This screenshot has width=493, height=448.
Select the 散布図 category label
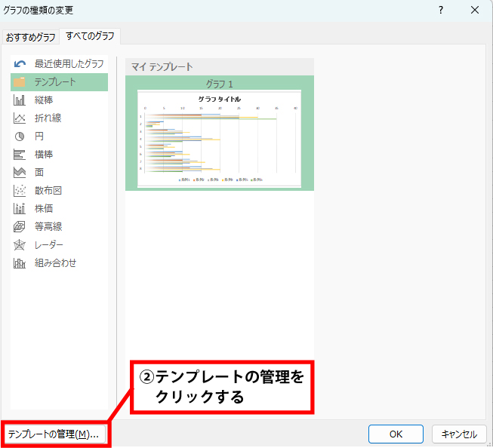pos(48,191)
